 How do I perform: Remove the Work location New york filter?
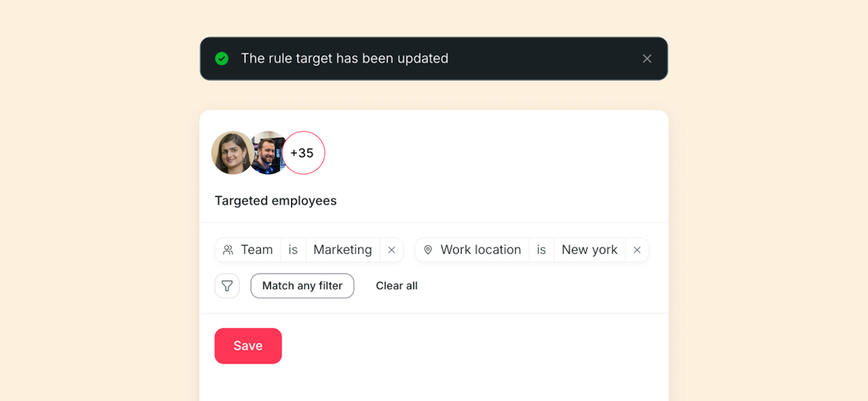[x=637, y=250]
